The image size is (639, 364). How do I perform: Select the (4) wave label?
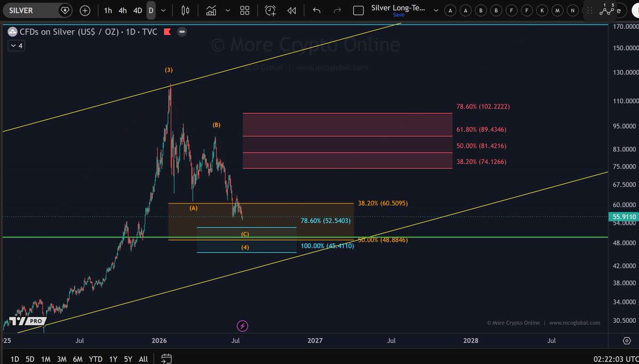[x=245, y=247]
